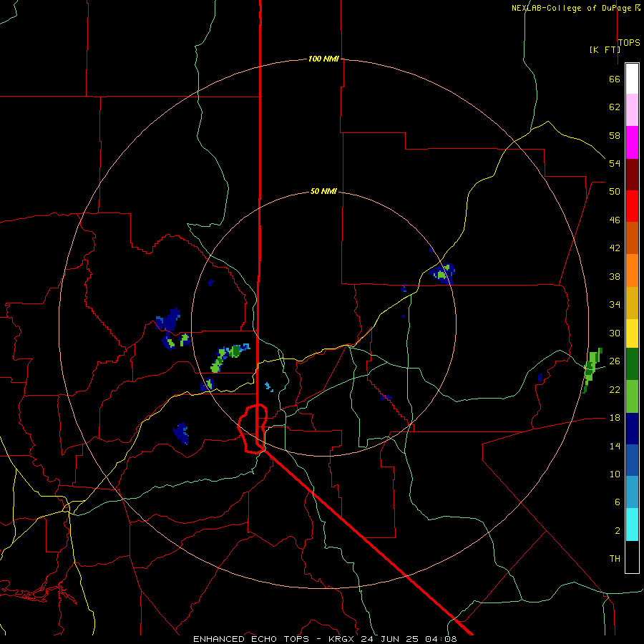Click the light green 22 legend swatch
Image resolution: width=644 pixels, height=644 pixels.
pyautogui.click(x=632, y=396)
